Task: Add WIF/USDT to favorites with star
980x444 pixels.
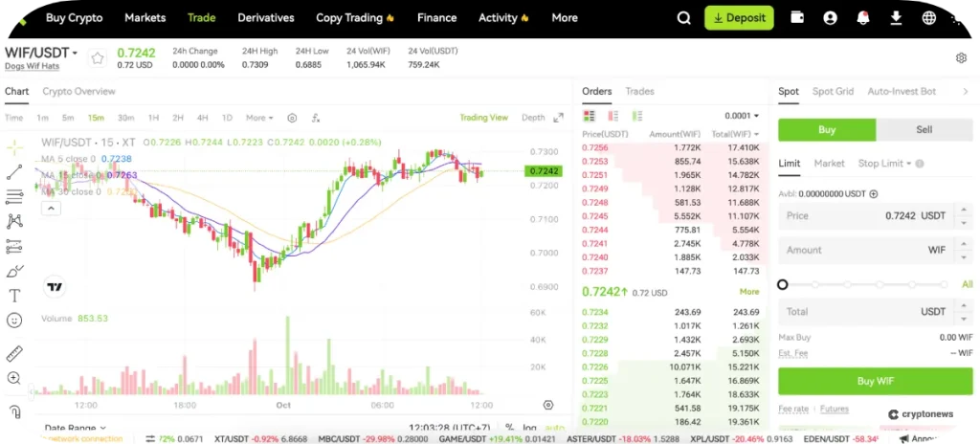Action: coord(97,58)
